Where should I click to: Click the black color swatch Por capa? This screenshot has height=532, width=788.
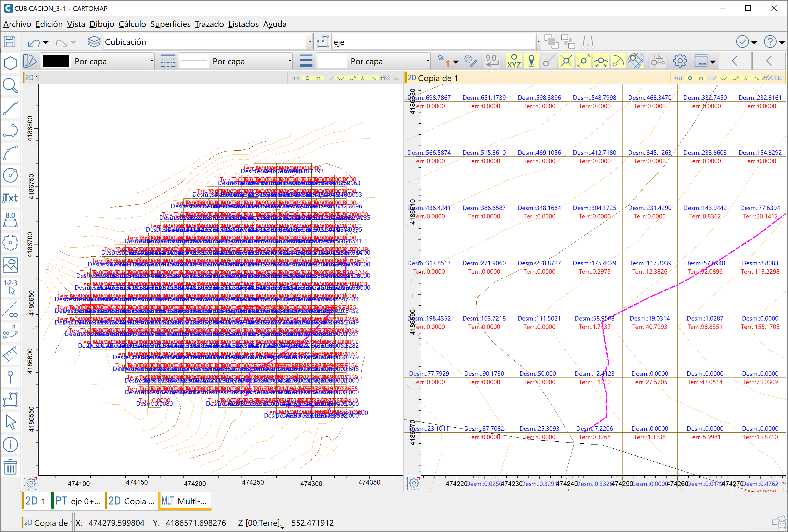(x=56, y=61)
